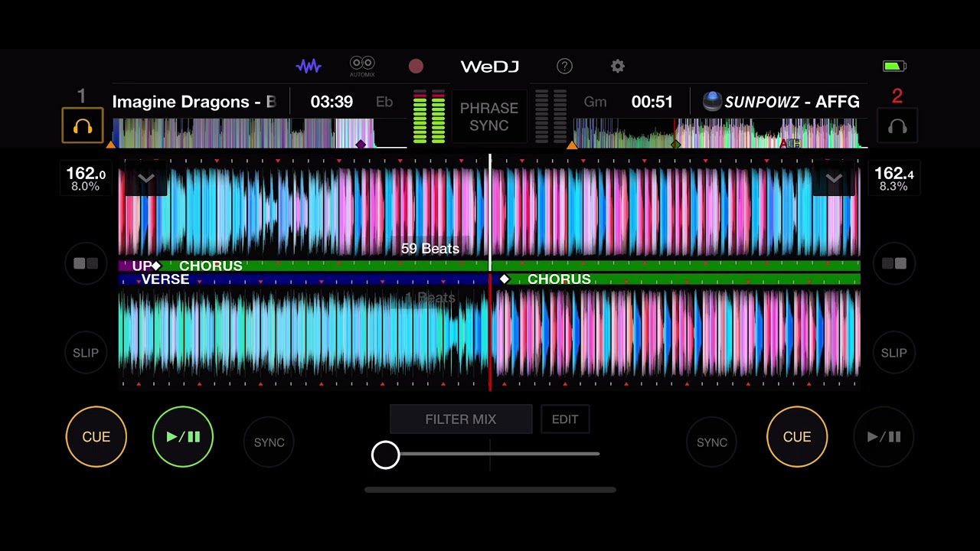Click the crossfader slider handle
The height and width of the screenshot is (551, 980).
pos(385,455)
